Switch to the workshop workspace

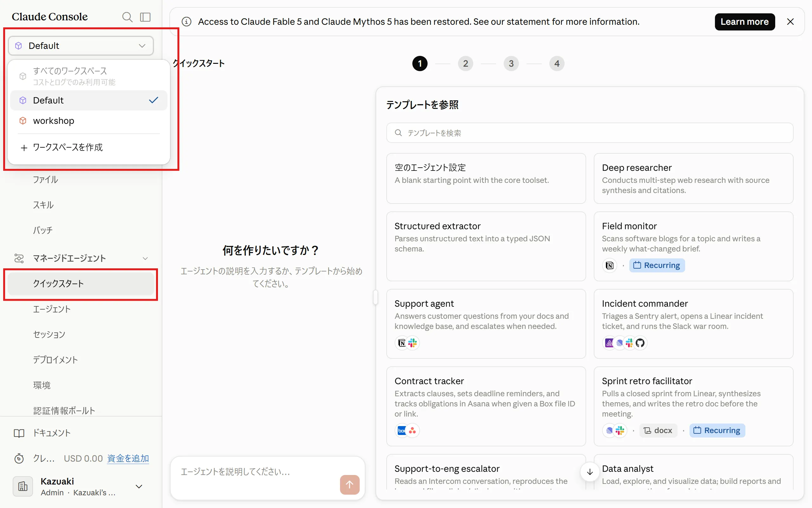tap(88, 121)
